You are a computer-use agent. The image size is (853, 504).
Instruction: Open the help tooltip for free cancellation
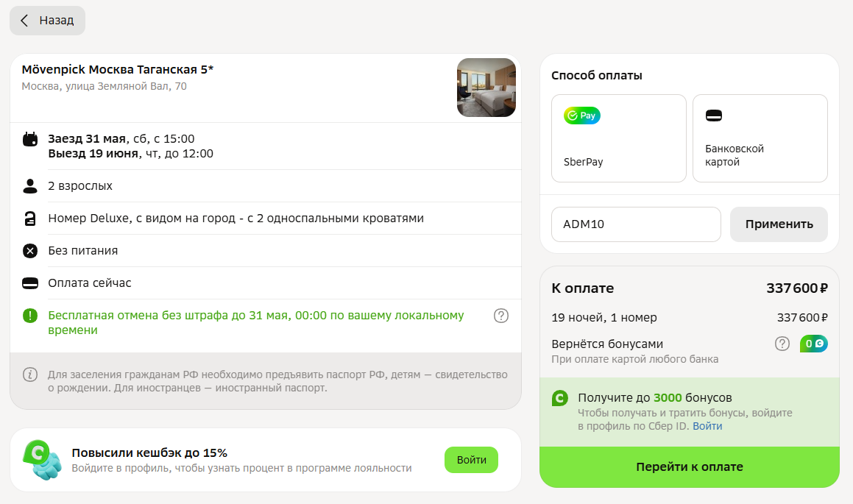coord(501,316)
